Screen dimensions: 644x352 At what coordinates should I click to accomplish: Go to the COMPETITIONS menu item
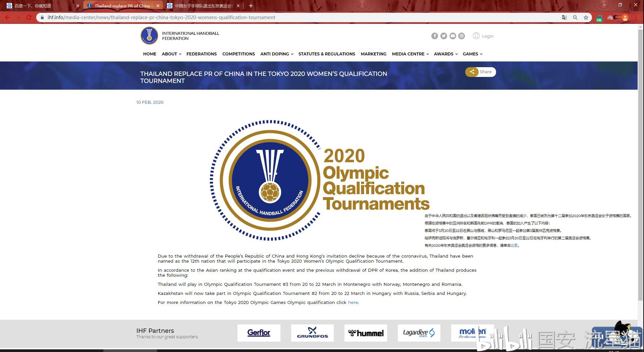click(x=238, y=54)
